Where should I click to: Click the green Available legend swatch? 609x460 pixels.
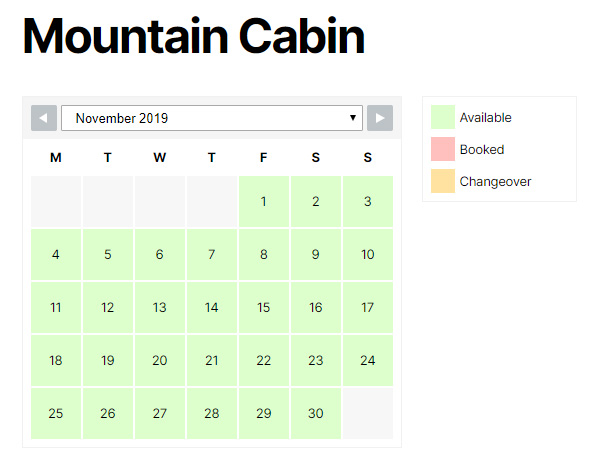(442, 118)
